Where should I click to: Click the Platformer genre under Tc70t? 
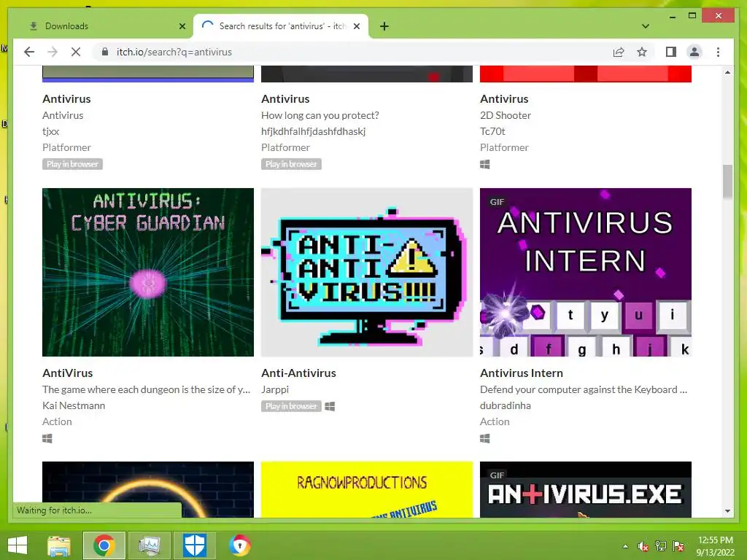(x=504, y=147)
